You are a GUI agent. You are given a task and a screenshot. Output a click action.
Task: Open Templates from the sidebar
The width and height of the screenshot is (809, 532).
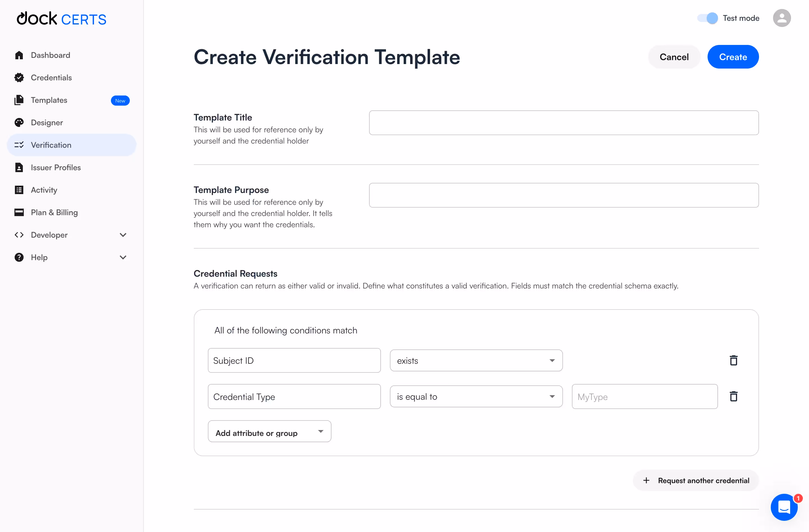tap(49, 100)
